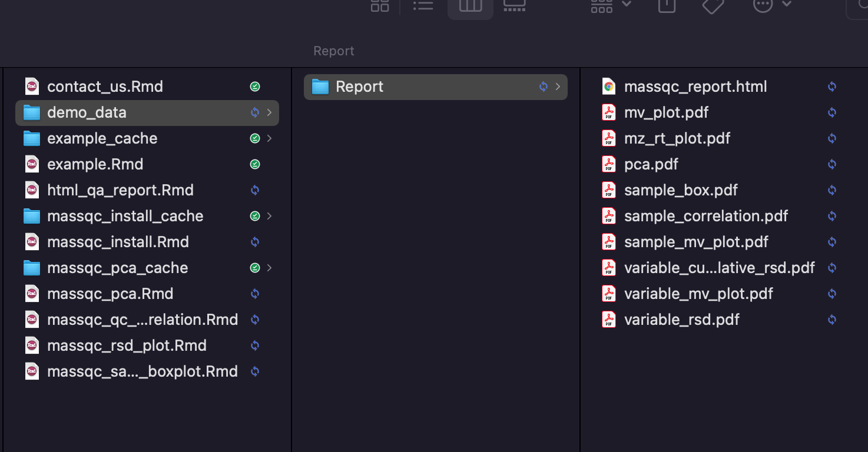Select the massqc_pca_cache folder
The image size is (868, 452).
pos(147,268)
